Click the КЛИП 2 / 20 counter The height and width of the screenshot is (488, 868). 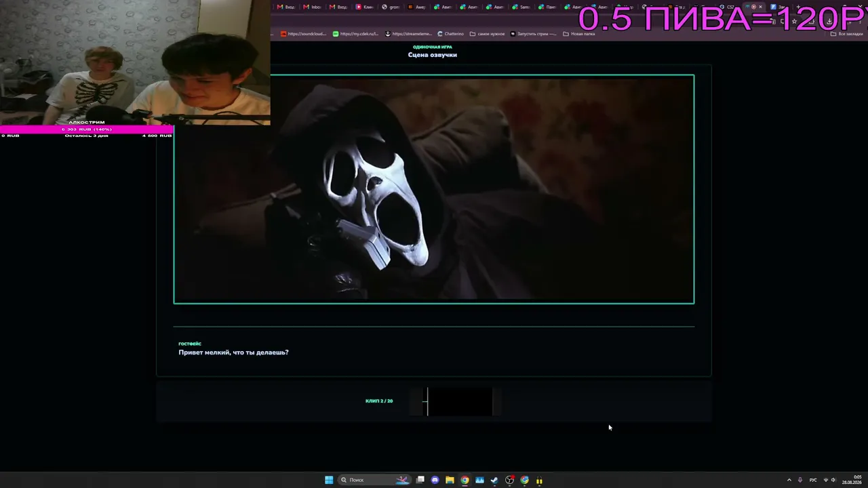pos(379,401)
